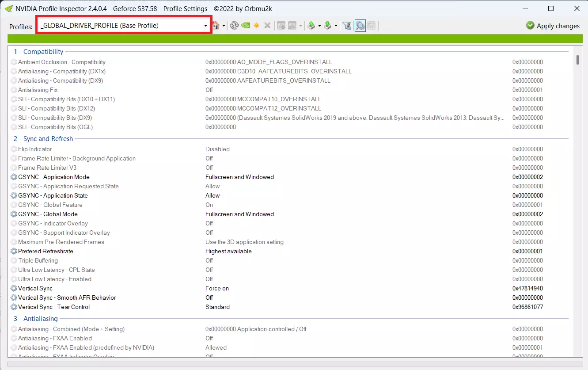Click the import icon with the green down arrow
Screen dimensions: 588x370
point(328,26)
